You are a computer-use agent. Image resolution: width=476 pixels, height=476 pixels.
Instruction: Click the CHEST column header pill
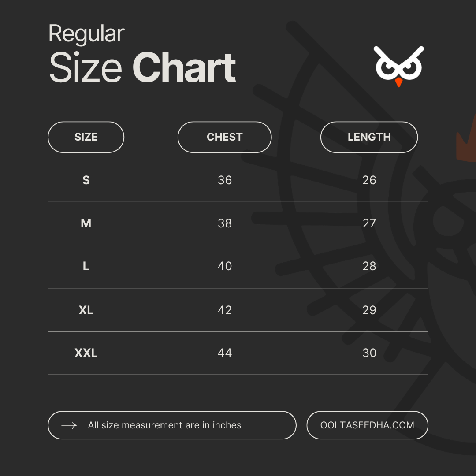point(224,137)
